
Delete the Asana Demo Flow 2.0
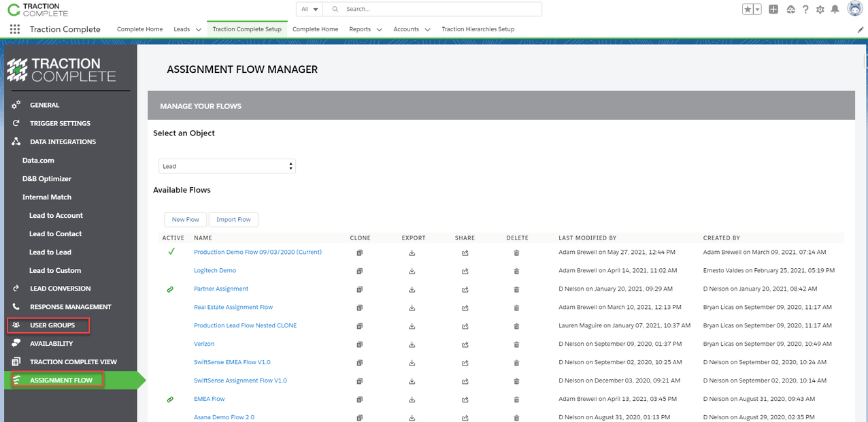click(516, 417)
